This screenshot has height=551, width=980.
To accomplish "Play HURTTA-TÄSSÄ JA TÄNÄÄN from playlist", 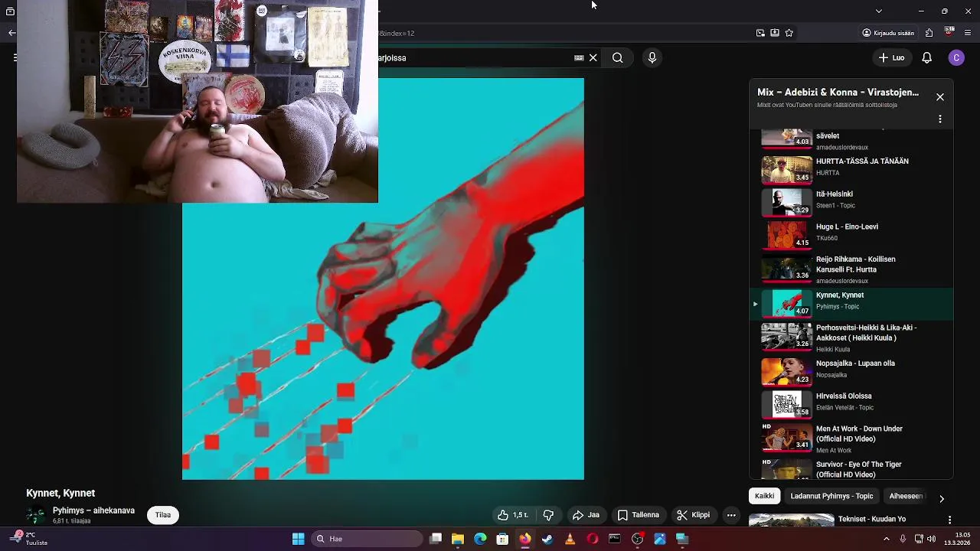I will [x=851, y=169].
